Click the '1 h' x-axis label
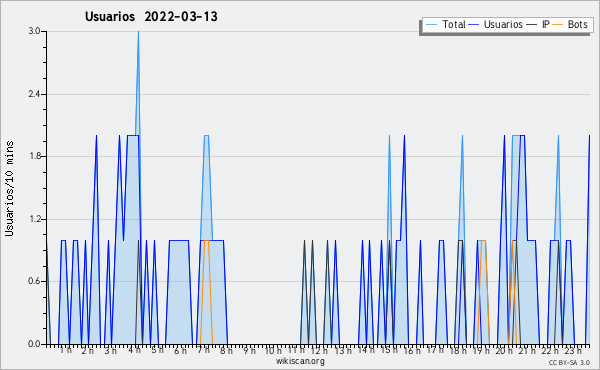 (65, 350)
